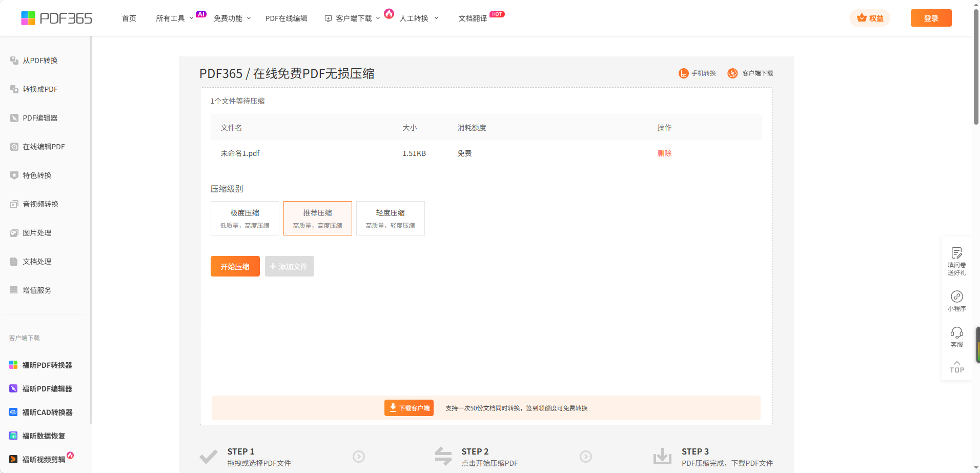980x473 pixels.
Task: Expand the 所有工具 dropdown menu
Action: (x=174, y=18)
